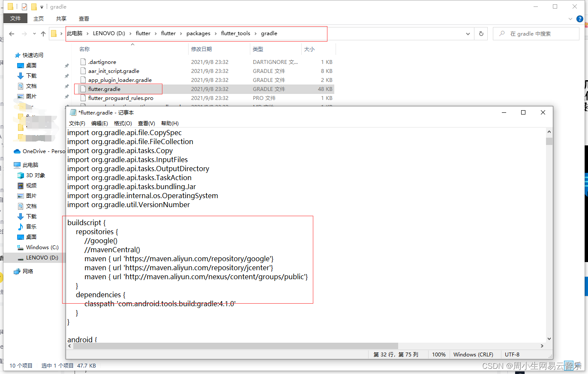Viewport: 588px width, 374px height.
Task: Open Explorer quick access toolbar dropdown
Action: click(x=42, y=7)
